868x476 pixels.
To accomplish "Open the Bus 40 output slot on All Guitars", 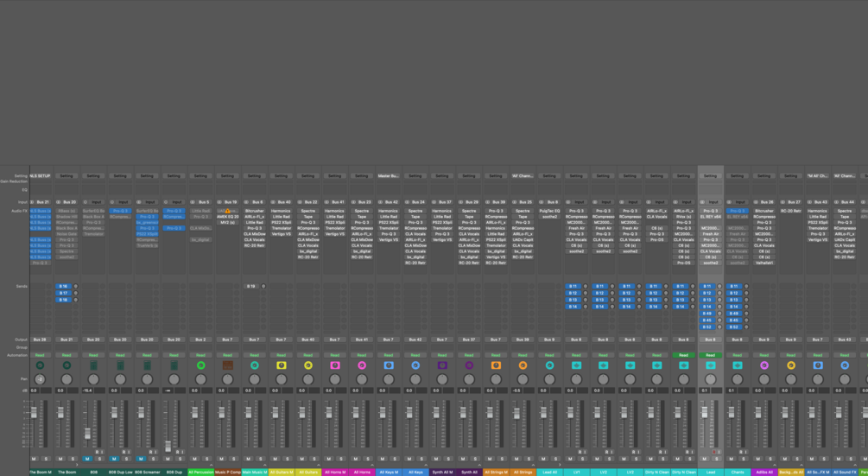I will tap(307, 340).
